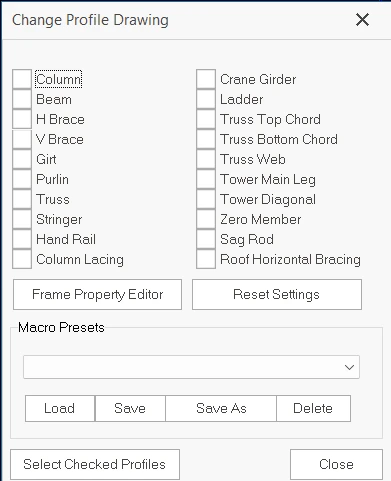Image resolution: width=391 pixels, height=481 pixels.
Task: Toggle the Purlin checkbox
Action: [22, 179]
